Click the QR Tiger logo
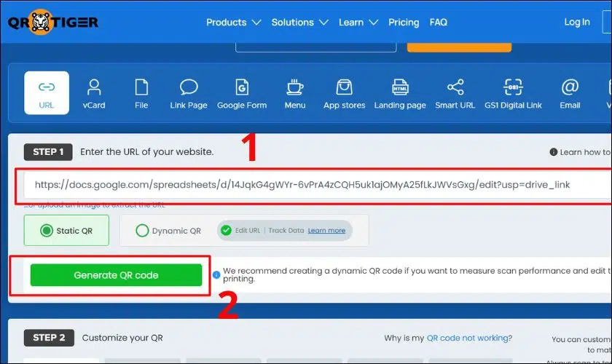The width and height of the screenshot is (612, 364). pyautogui.click(x=53, y=23)
